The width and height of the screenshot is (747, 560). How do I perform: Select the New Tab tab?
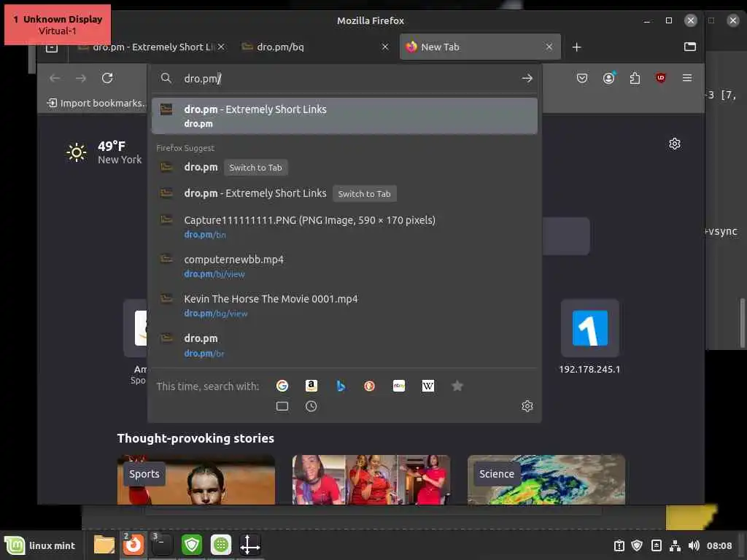(480, 47)
